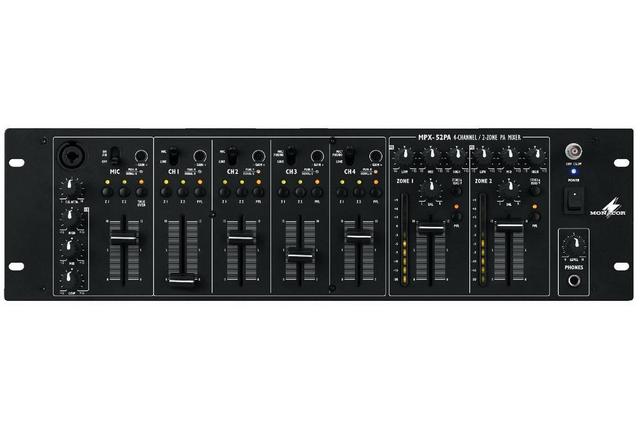This screenshot has height=438, width=640.
Task: Click the PHONES level knob
Action: [x=573, y=245]
